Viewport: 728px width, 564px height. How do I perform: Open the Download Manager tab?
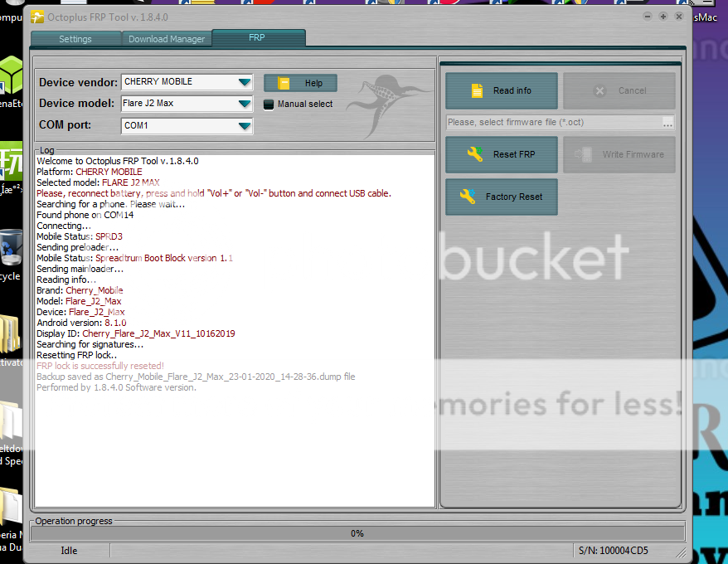[x=167, y=39]
